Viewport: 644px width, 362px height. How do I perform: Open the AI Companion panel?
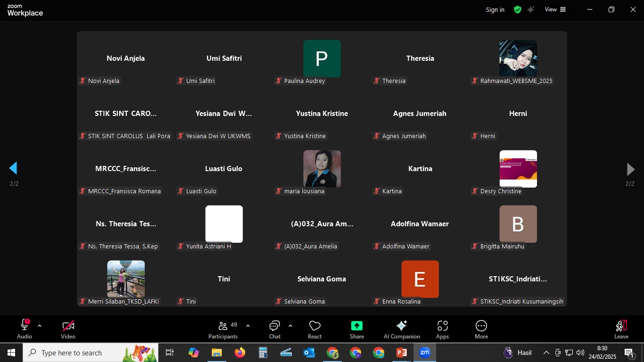point(401,329)
